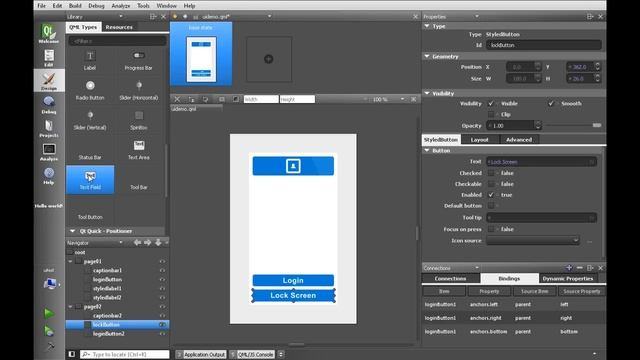This screenshot has height=360, width=640.
Task: Click the add new state plus icon
Action: 269,59
